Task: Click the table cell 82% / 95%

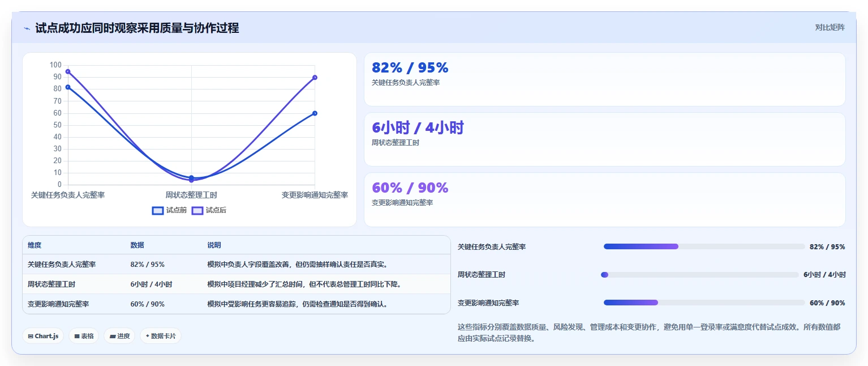Action: click(x=147, y=265)
